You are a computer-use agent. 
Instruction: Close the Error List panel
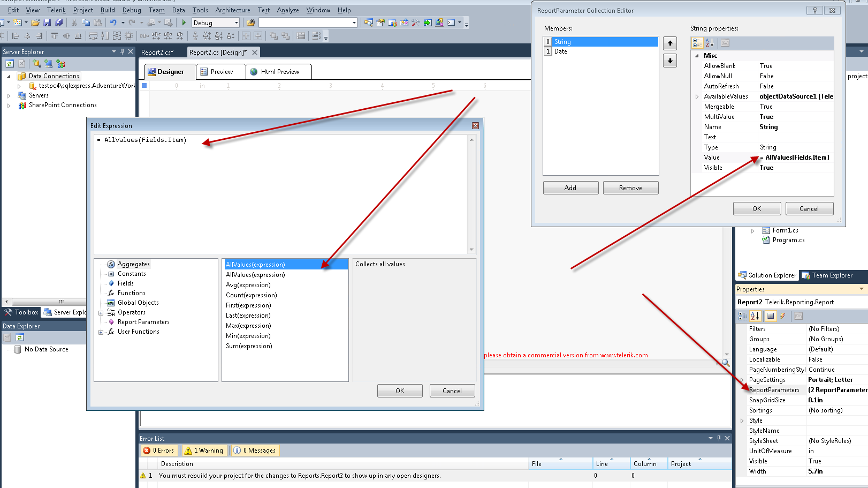(727, 438)
